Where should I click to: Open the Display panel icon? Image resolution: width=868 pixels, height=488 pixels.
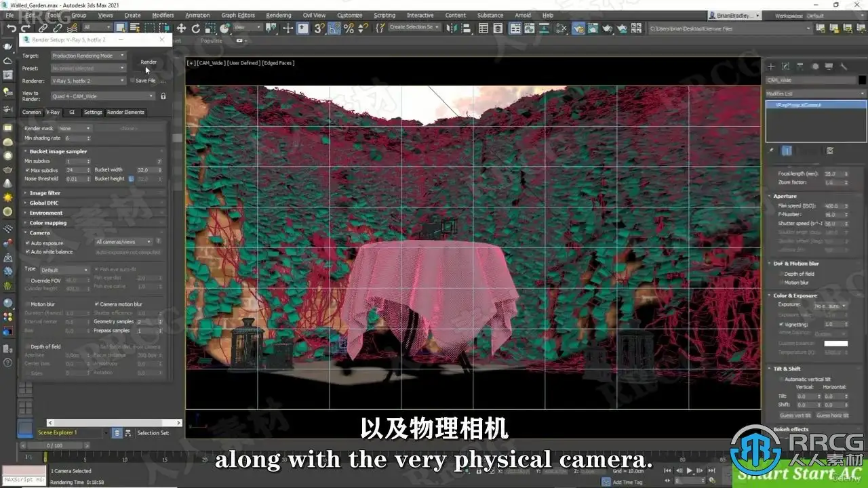tap(830, 66)
